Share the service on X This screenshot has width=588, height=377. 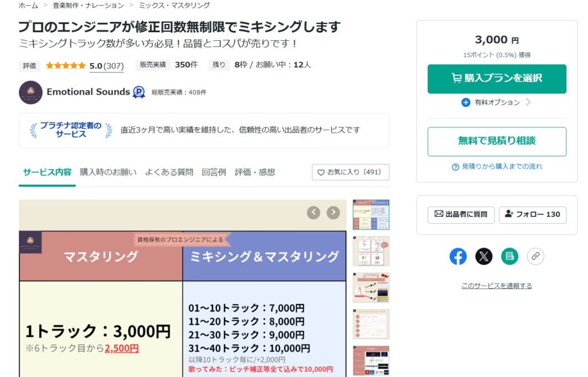(x=483, y=256)
